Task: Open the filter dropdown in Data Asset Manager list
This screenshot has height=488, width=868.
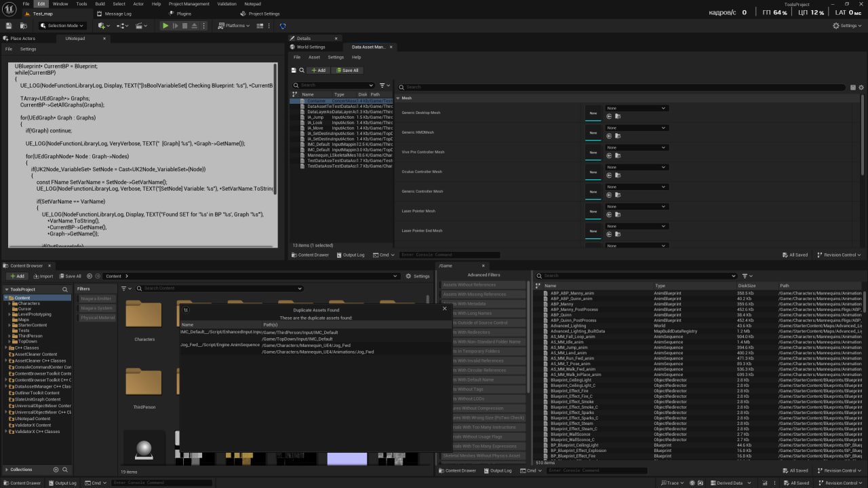Action: tap(384, 86)
